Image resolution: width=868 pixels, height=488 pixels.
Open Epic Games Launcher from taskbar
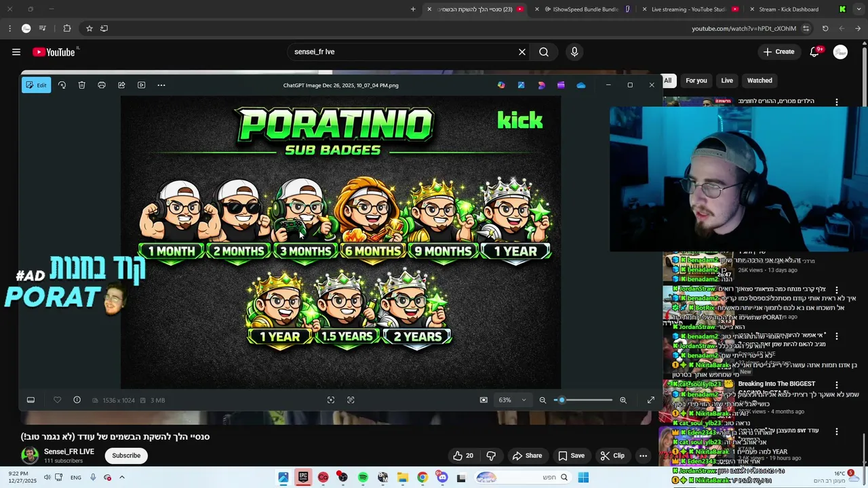click(x=303, y=478)
